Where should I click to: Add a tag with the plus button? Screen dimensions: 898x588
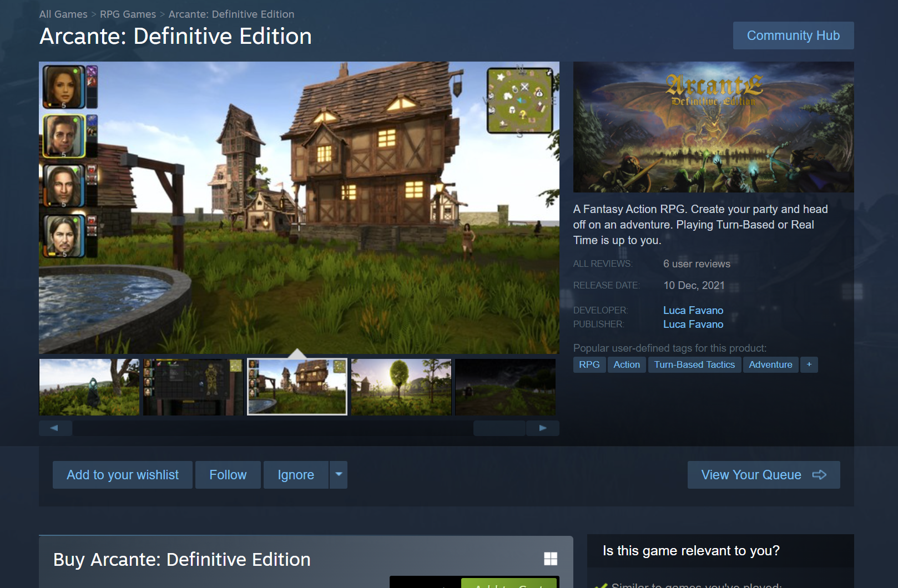[809, 364]
